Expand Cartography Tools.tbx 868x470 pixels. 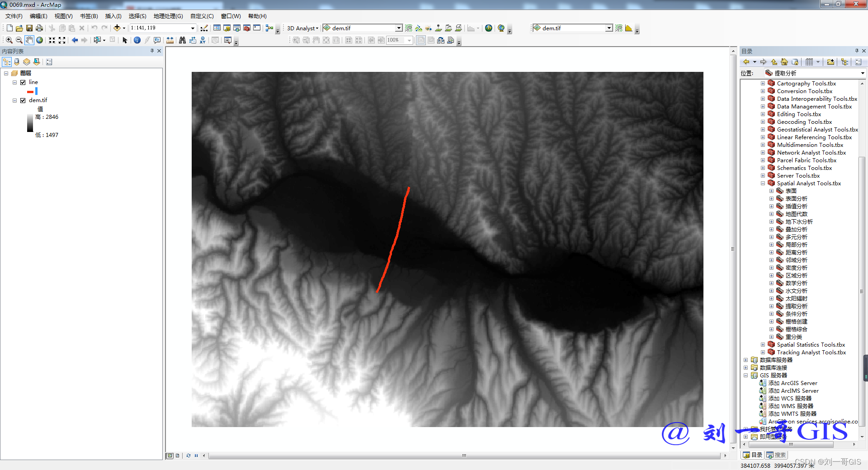[x=763, y=84]
